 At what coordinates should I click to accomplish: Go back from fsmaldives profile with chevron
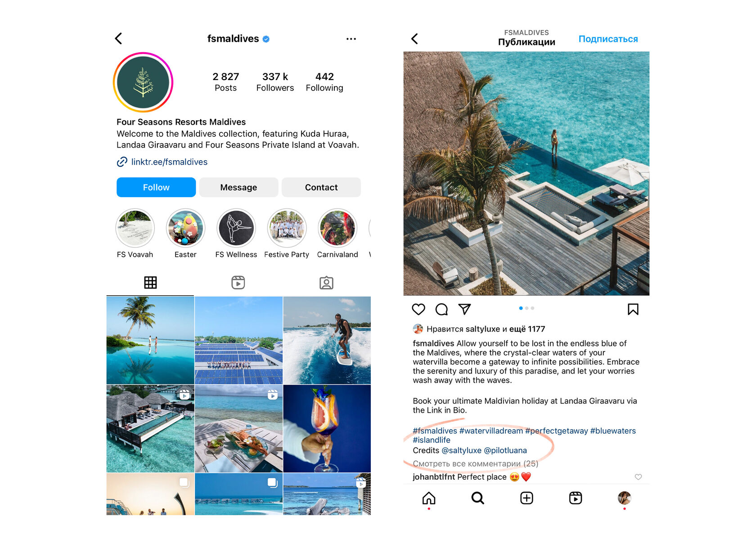(118, 39)
